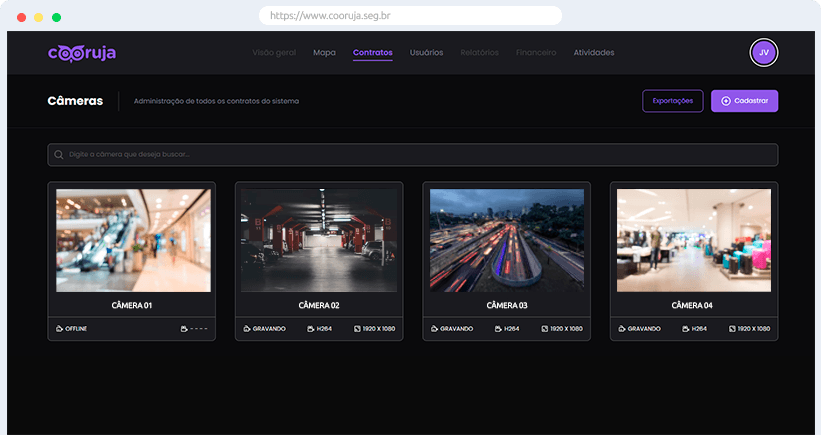The height and width of the screenshot is (435, 821).
Task: Click the OFFLINE status text
Action: [76, 329]
